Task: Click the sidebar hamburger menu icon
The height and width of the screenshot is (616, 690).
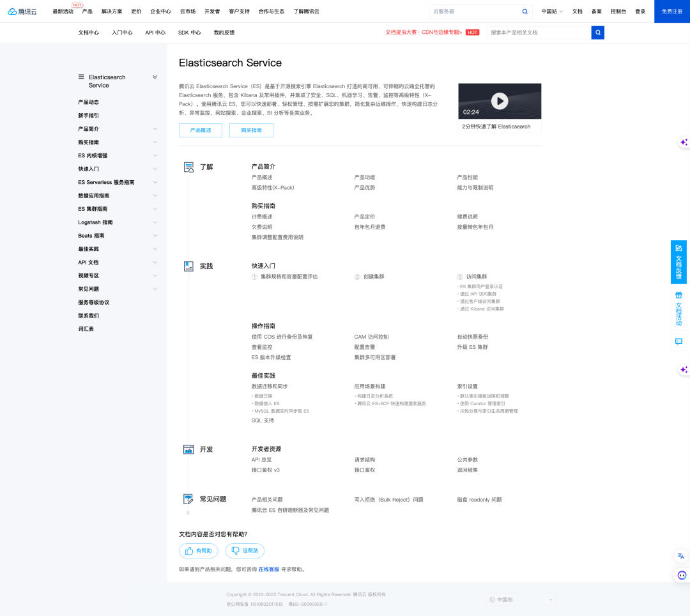Action: pos(81,77)
